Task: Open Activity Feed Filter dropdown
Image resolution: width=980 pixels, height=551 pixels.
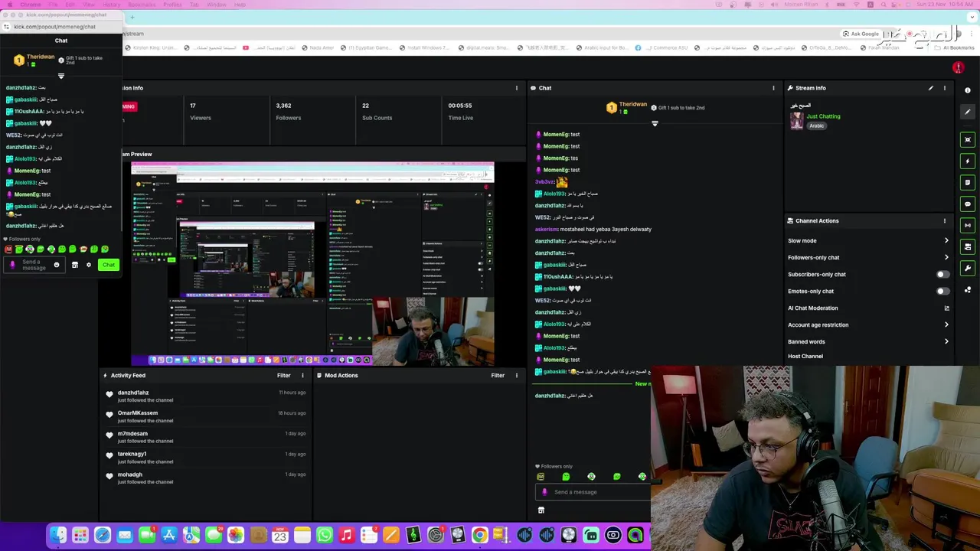Action: click(x=284, y=376)
